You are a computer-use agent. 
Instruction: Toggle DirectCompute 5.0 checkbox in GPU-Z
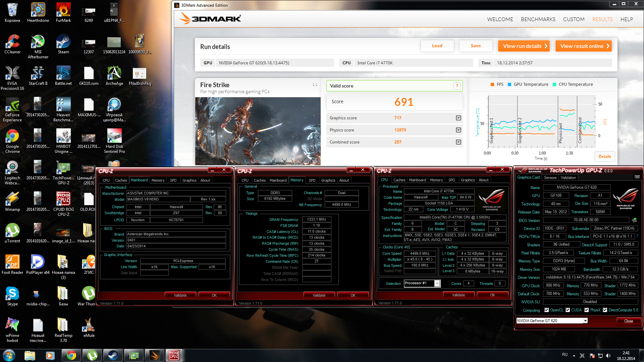click(605, 310)
